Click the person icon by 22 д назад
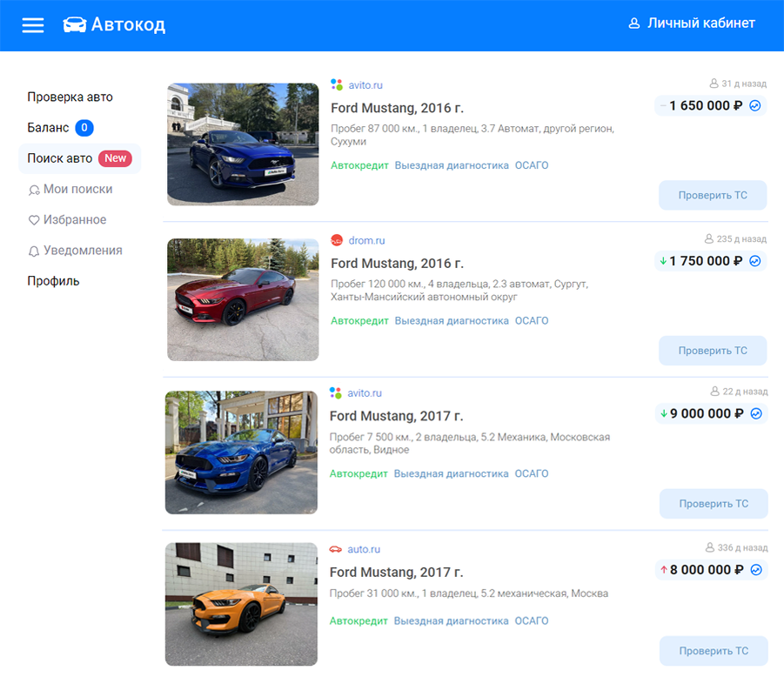 [715, 391]
